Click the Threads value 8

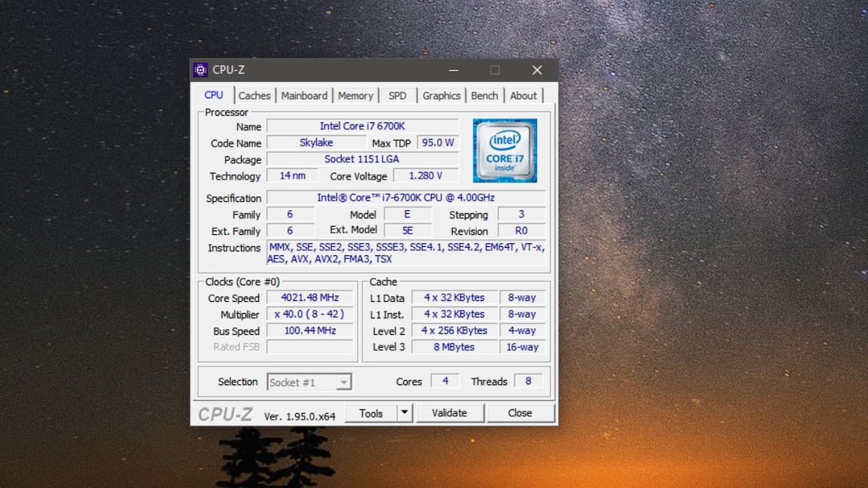(x=529, y=381)
